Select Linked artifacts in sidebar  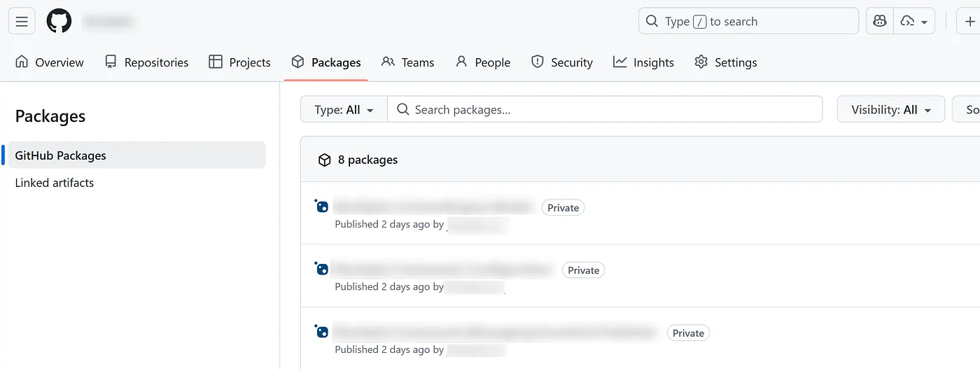coord(55,183)
